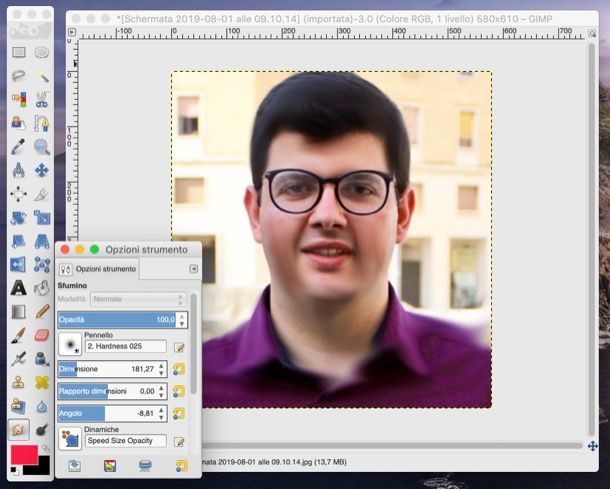Pick the Zoom magnifier tool
The height and width of the screenshot is (489, 610).
42,147
